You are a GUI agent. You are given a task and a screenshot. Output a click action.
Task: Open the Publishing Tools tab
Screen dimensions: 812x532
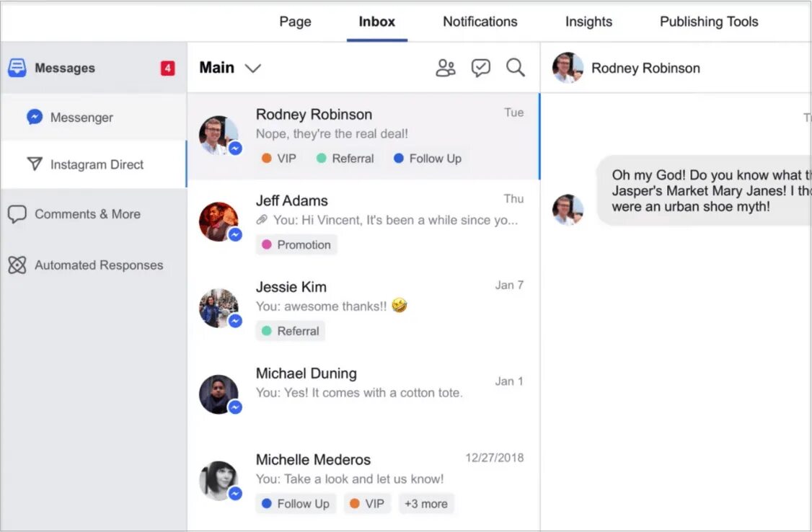(x=709, y=22)
